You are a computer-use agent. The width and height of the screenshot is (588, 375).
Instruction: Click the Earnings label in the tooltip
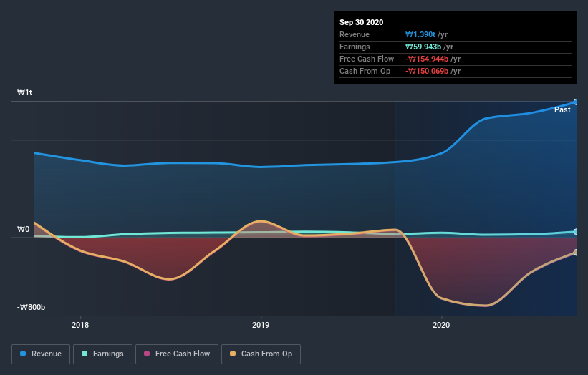coord(355,47)
